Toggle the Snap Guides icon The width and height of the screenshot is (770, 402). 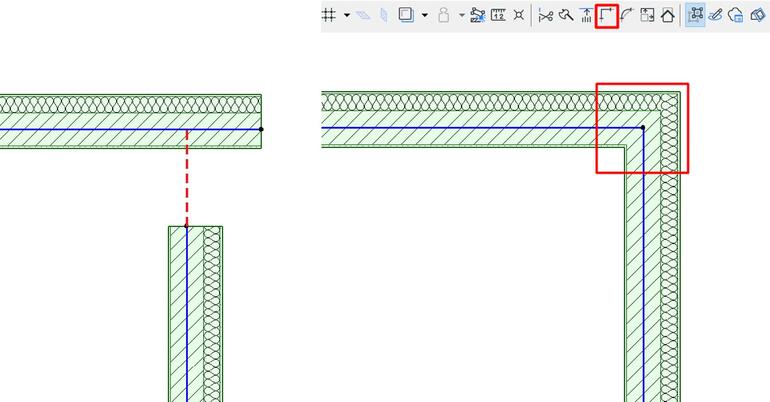click(477, 15)
